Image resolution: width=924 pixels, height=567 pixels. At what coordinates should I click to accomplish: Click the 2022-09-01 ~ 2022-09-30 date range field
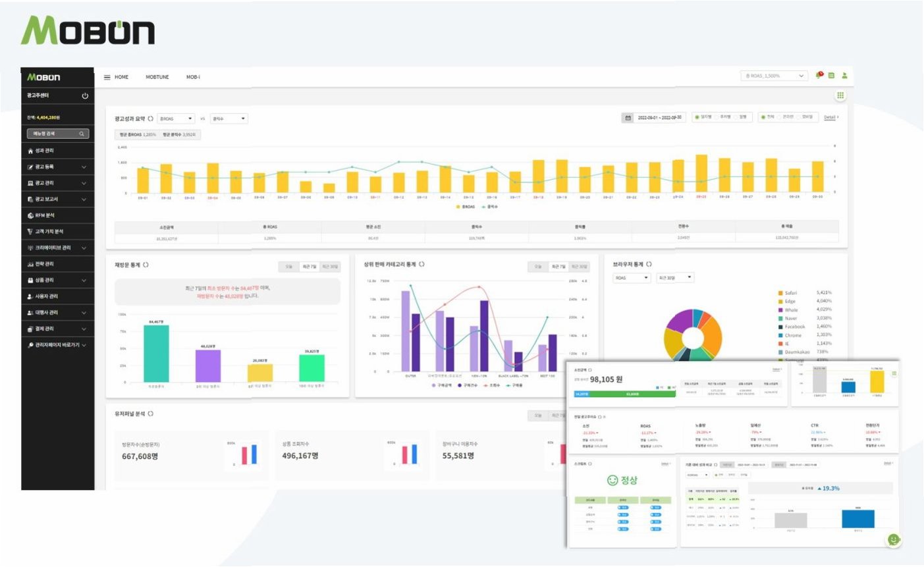click(x=659, y=118)
